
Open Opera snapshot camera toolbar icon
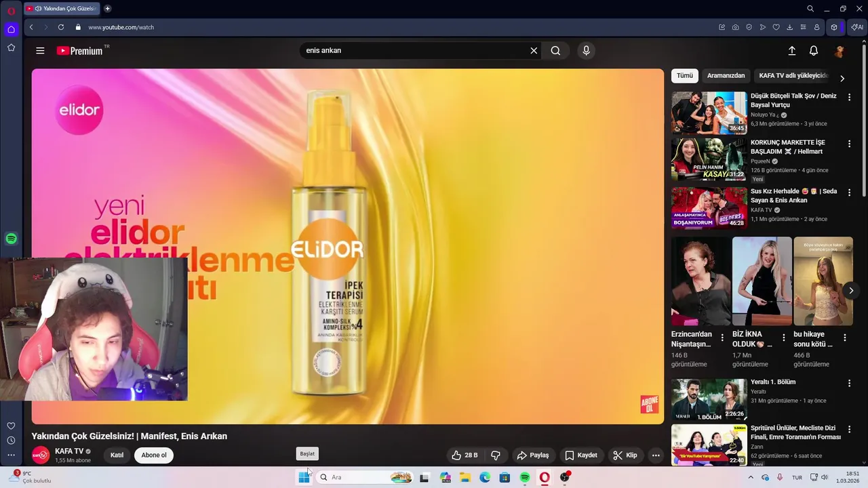tap(735, 27)
